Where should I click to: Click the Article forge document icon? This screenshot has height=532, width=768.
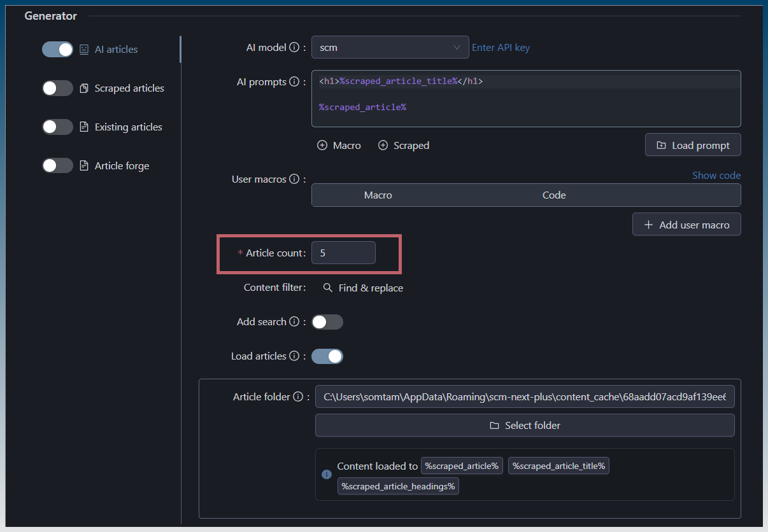(x=84, y=166)
